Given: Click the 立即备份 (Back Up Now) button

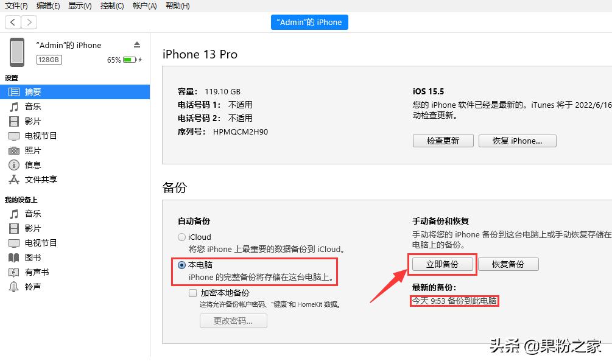Looking at the screenshot, I should click(x=443, y=264).
